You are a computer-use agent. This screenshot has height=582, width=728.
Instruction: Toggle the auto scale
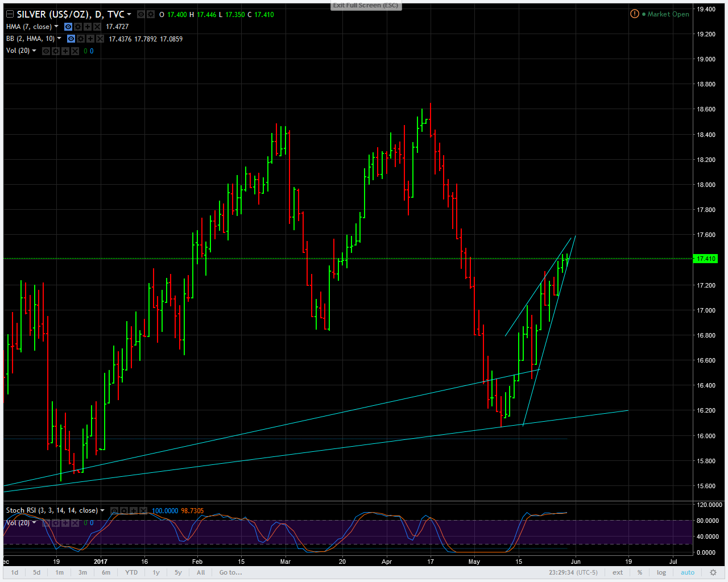(688, 572)
